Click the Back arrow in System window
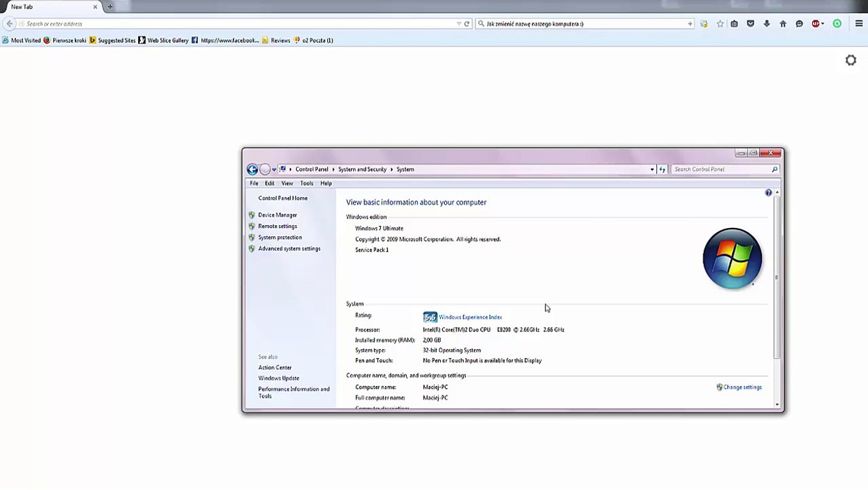This screenshot has height=490, width=868. tap(252, 169)
